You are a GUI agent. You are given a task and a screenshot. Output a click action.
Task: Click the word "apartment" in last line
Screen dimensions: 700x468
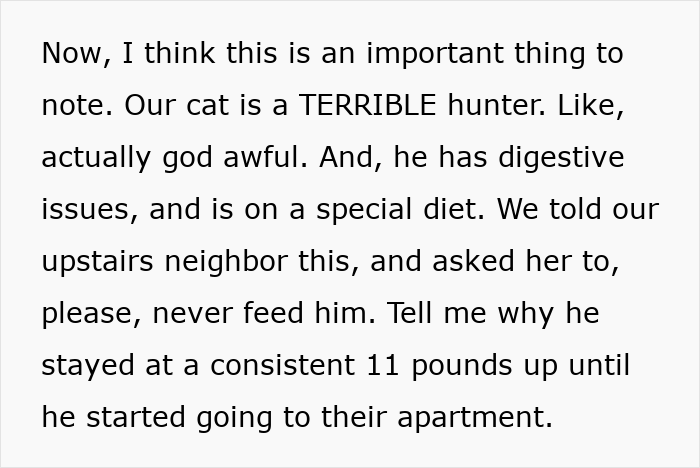click(x=474, y=417)
